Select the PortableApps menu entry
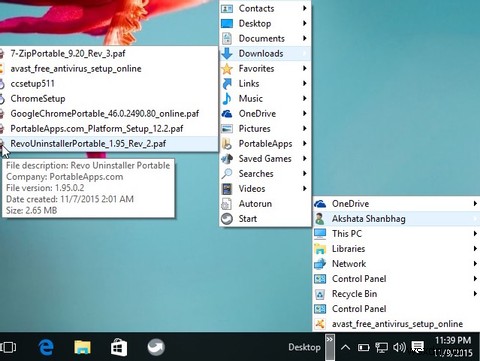 coord(265,144)
